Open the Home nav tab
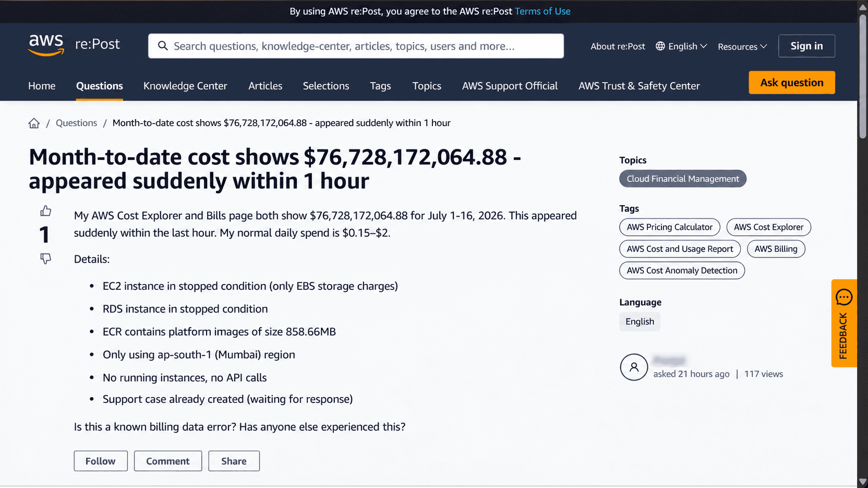The height and width of the screenshot is (488, 868). (42, 86)
